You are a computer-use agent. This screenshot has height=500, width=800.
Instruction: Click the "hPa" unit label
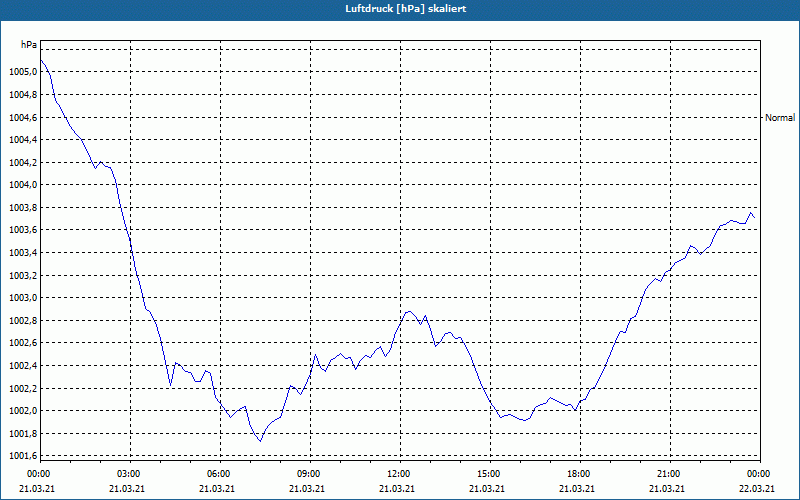(29, 45)
